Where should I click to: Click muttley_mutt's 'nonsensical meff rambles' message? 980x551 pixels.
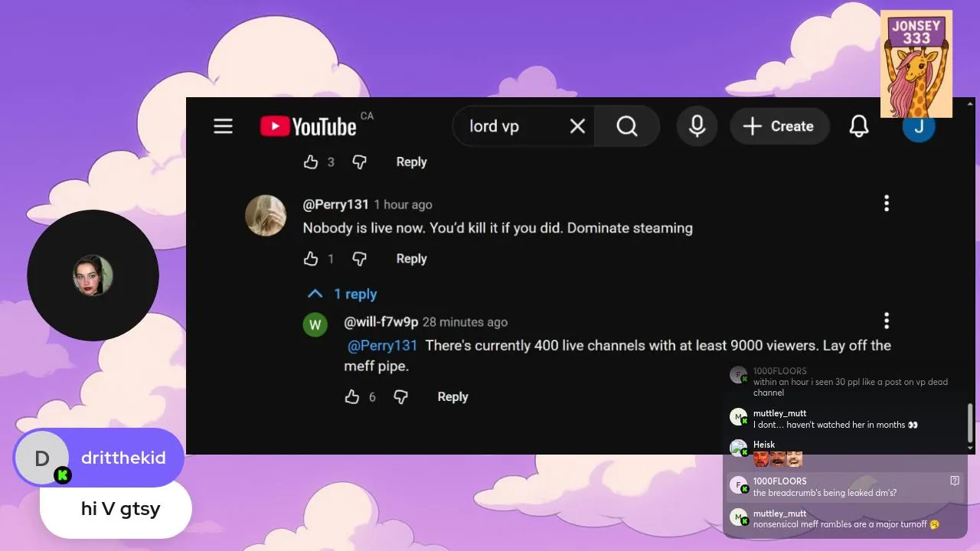[845, 519]
